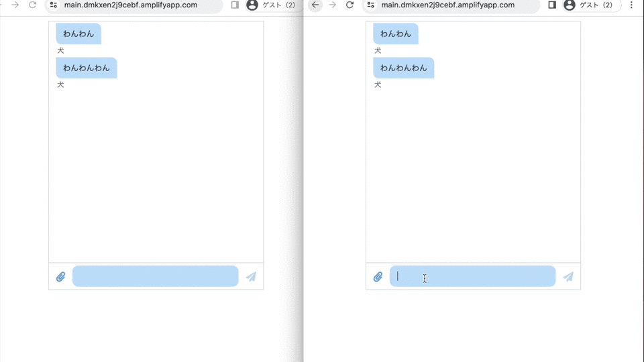644x362 pixels.
Task: Click URL text in left address bar
Action: [x=131, y=5]
